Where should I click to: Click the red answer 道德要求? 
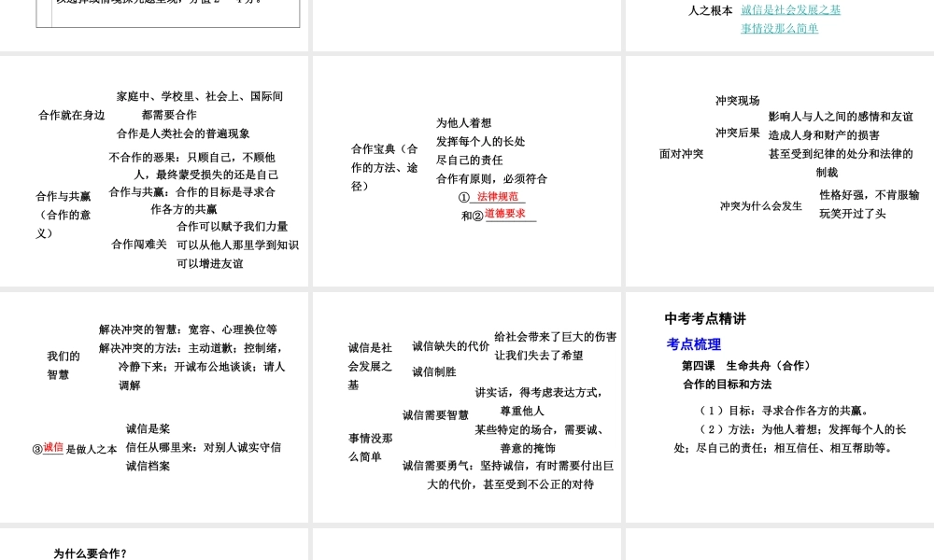pyautogui.click(x=505, y=214)
